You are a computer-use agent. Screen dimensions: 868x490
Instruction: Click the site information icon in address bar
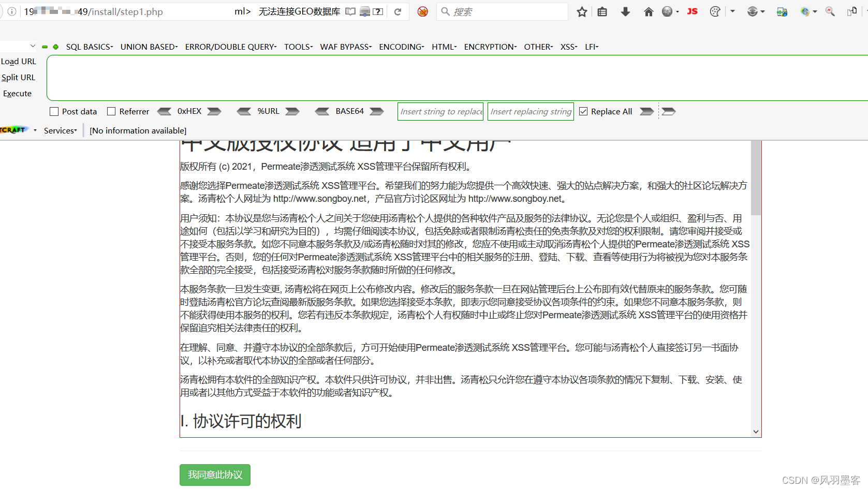pyautogui.click(x=12, y=11)
